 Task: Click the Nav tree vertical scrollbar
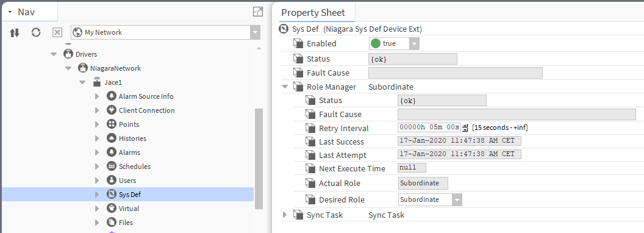259,159
